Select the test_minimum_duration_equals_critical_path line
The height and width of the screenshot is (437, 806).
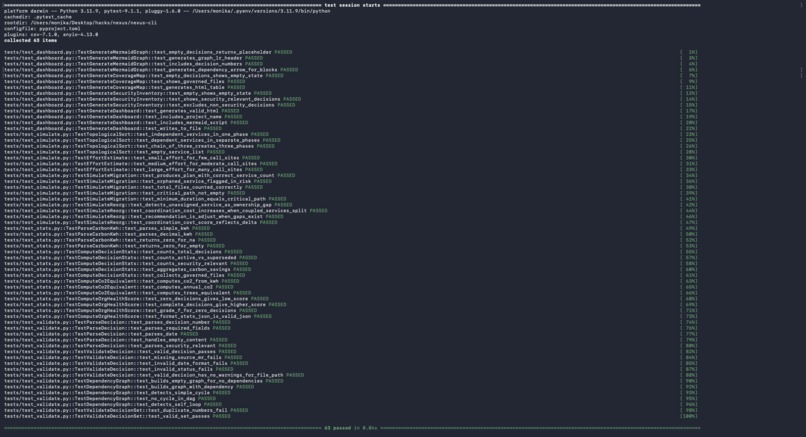click(145, 199)
